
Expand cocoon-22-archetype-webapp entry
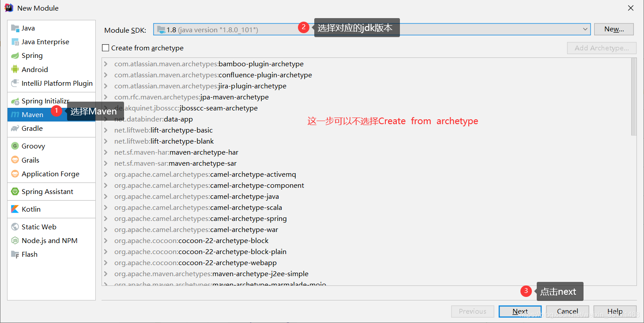(106, 263)
